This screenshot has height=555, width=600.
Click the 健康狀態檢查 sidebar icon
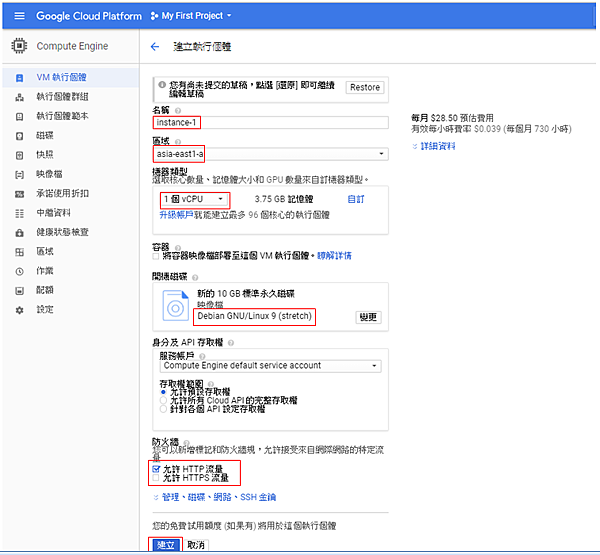pyautogui.click(x=19, y=233)
